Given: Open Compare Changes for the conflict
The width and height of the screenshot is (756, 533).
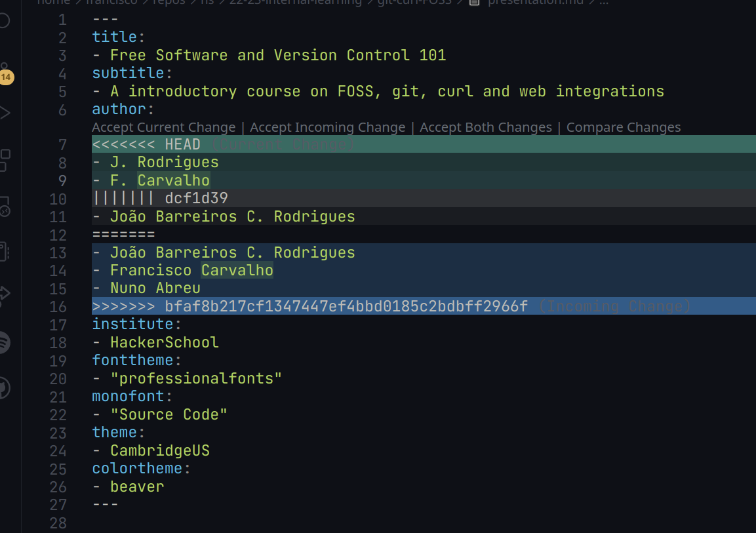Looking at the screenshot, I should (623, 127).
